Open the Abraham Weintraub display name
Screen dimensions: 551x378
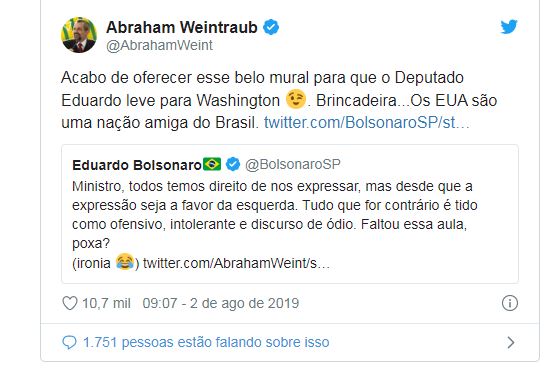coord(182,27)
